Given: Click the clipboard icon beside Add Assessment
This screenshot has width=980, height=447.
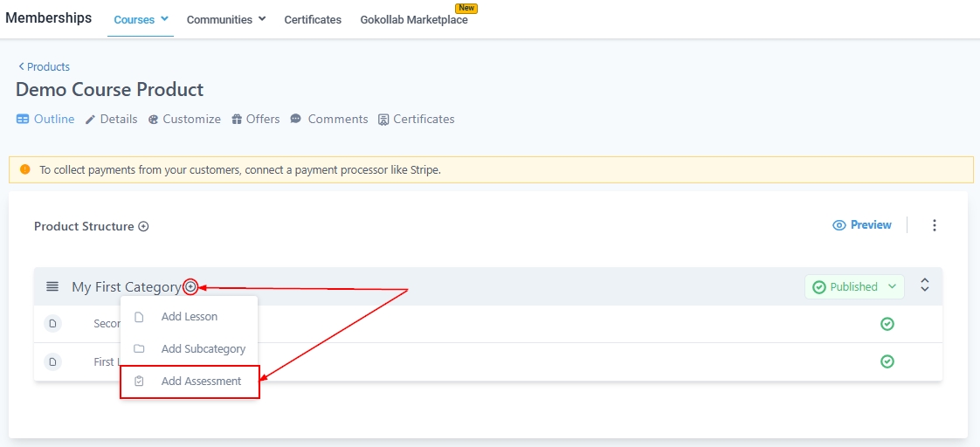Looking at the screenshot, I should coord(140,381).
